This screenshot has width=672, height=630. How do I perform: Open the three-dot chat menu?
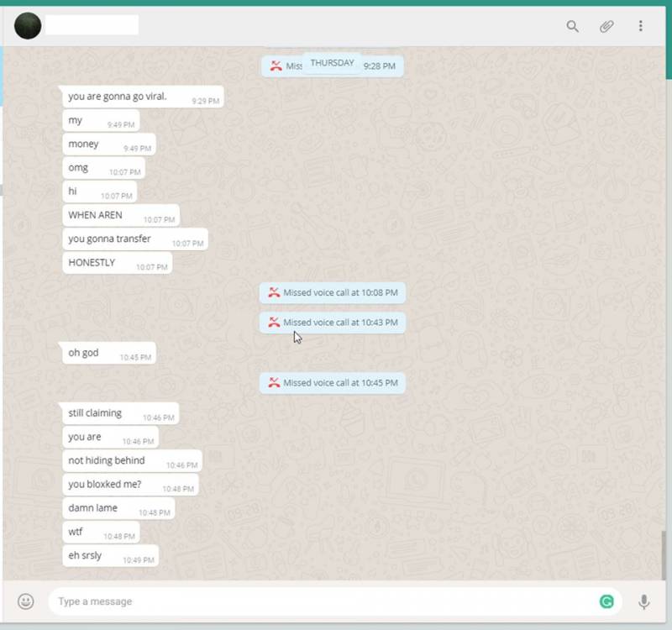tap(641, 26)
